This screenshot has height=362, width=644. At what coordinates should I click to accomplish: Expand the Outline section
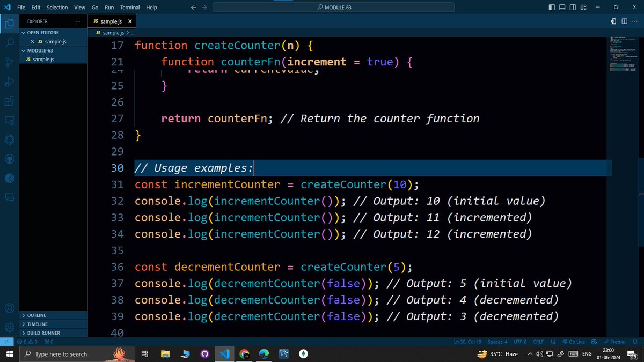click(54, 315)
